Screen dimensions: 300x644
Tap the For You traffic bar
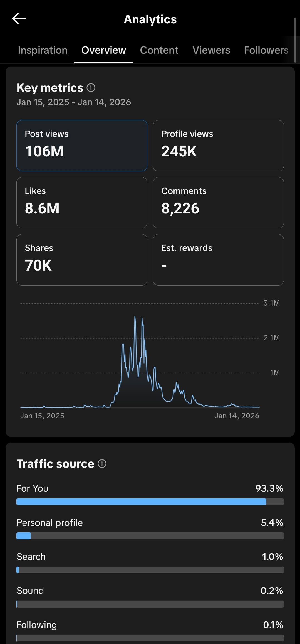(x=150, y=502)
